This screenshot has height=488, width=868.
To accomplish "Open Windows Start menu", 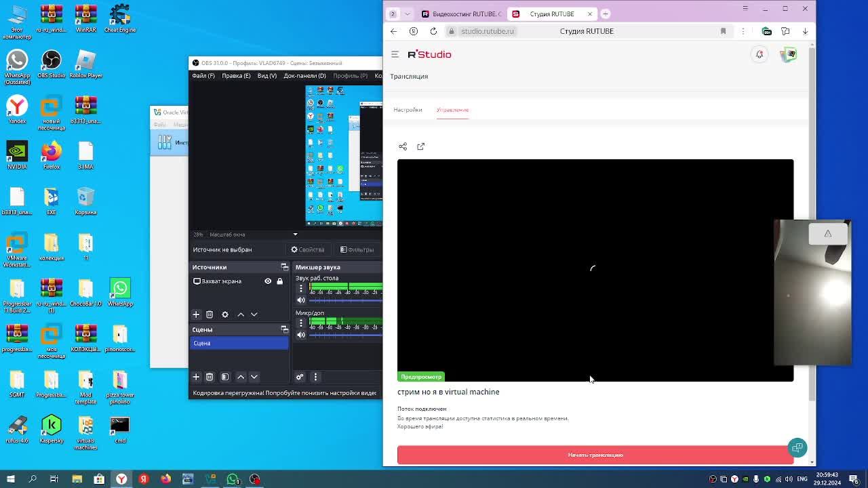I will tap(10, 479).
